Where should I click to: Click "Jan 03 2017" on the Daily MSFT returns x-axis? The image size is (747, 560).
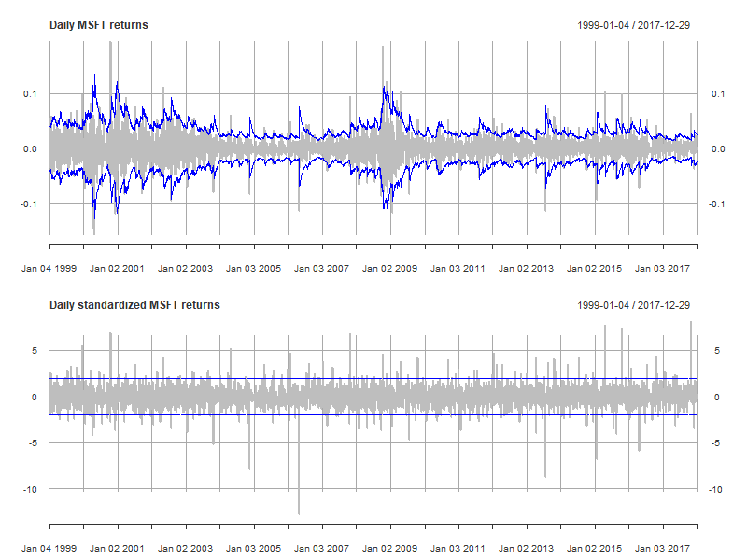click(x=662, y=269)
